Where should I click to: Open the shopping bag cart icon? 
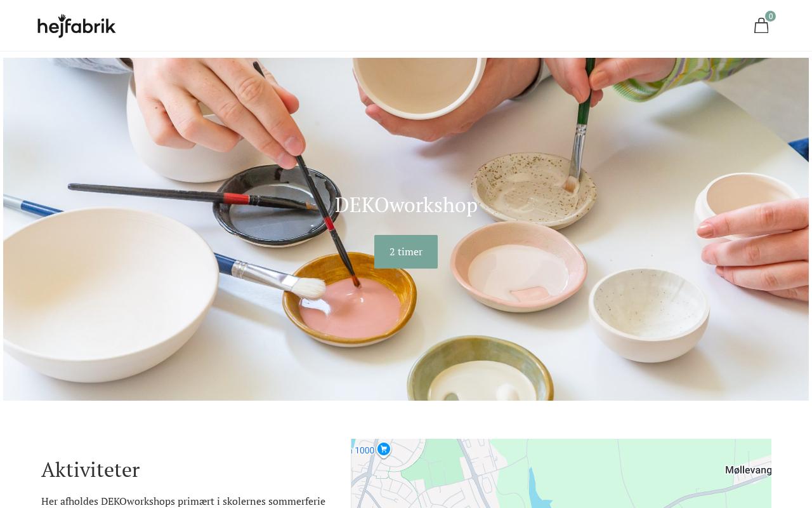pos(761,26)
